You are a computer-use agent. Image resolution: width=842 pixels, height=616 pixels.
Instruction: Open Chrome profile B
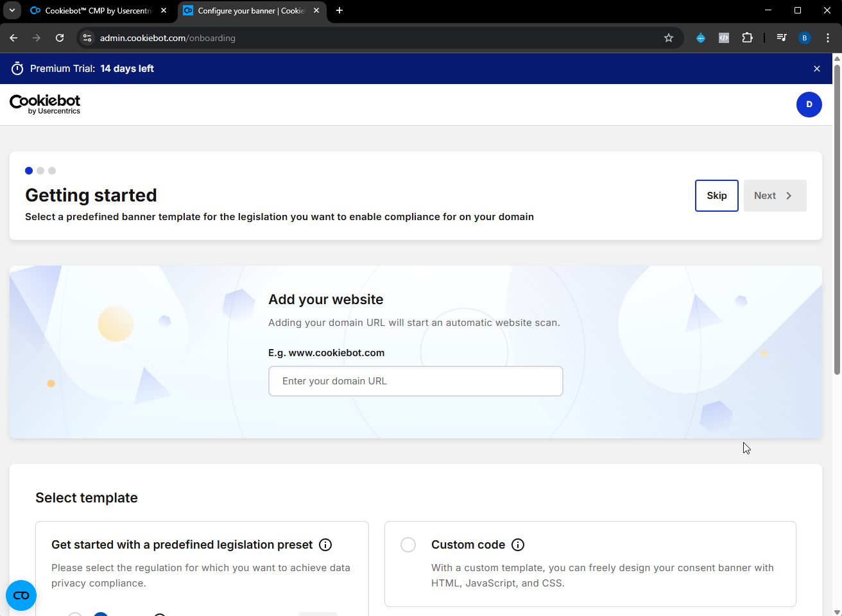(x=804, y=38)
